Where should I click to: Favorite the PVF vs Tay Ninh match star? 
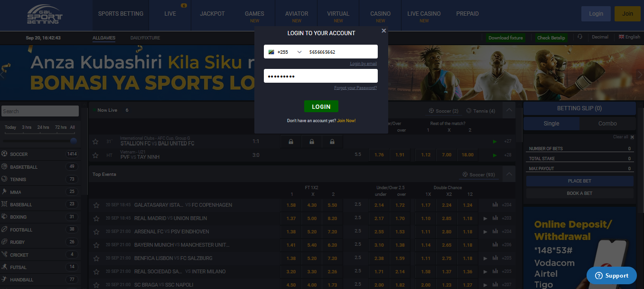click(x=95, y=155)
